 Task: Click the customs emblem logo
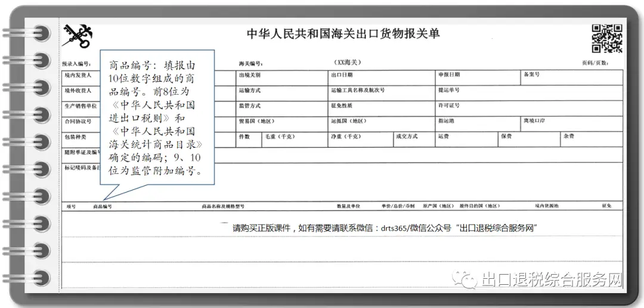78,35
